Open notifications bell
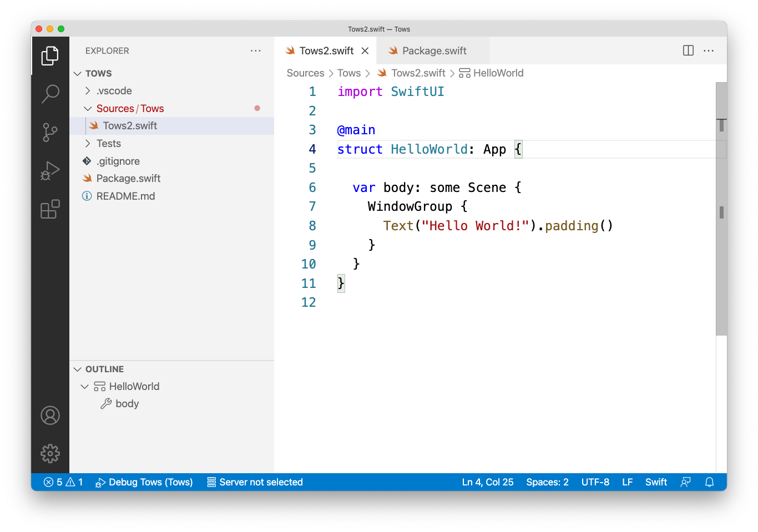This screenshot has height=532, width=758. tap(709, 482)
